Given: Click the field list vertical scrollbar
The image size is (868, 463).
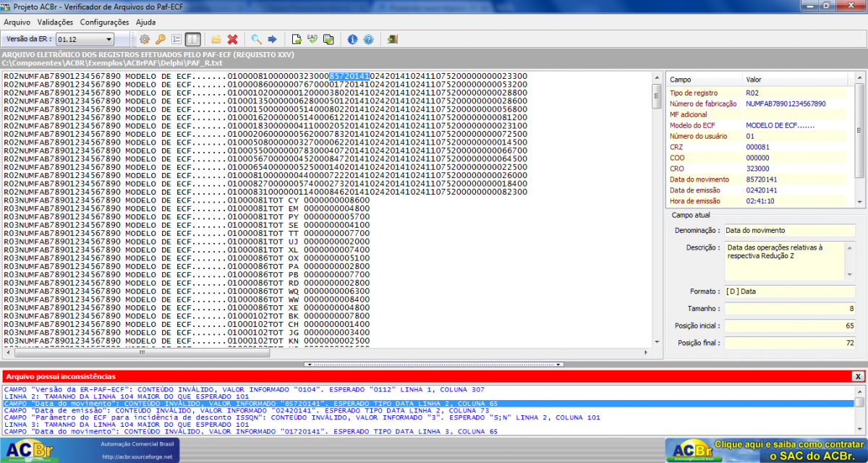Looking at the screenshot, I should [x=859, y=140].
